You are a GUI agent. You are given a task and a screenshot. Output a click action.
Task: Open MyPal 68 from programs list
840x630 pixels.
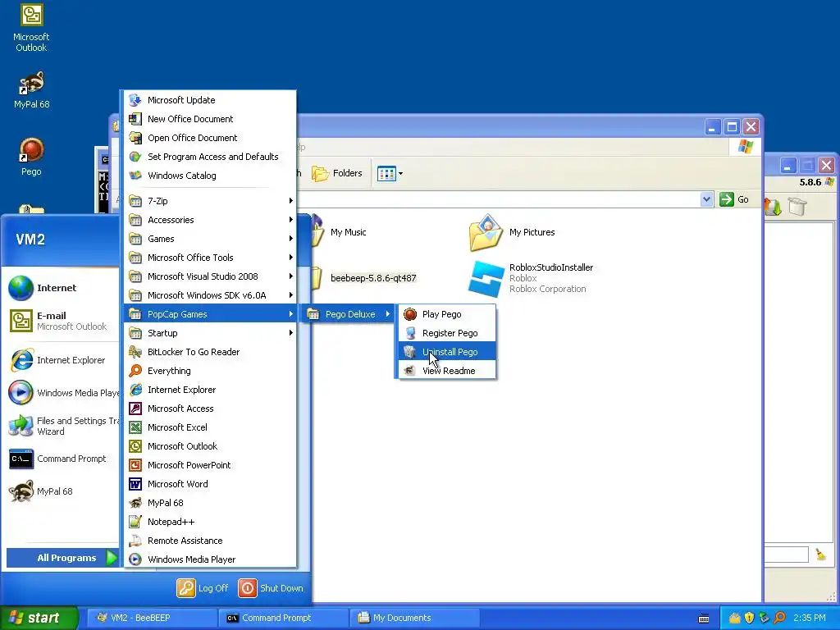point(210,503)
